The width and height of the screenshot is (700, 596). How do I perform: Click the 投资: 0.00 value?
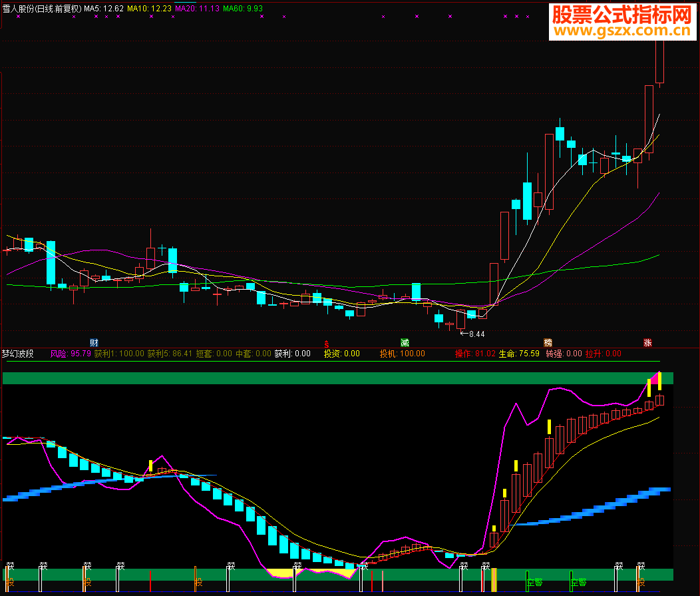click(342, 354)
